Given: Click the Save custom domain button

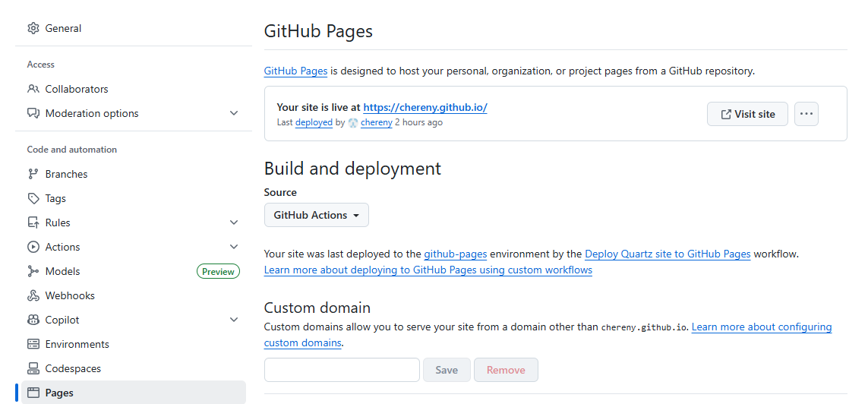Looking at the screenshot, I should 447,370.
